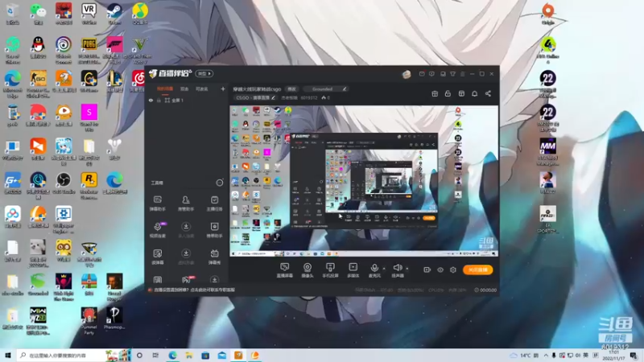Open the gift box icon in stream header

(x=435, y=93)
